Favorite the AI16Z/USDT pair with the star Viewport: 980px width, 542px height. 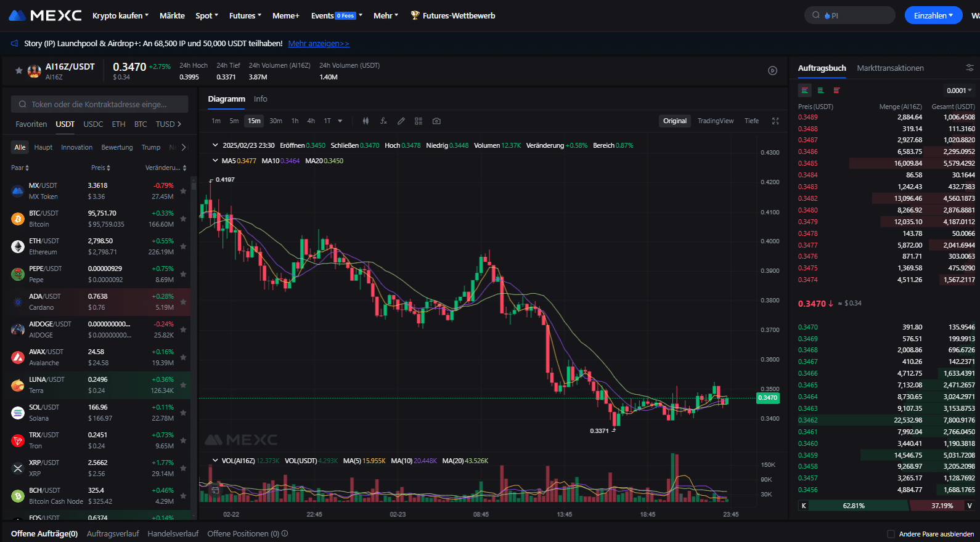click(x=19, y=71)
